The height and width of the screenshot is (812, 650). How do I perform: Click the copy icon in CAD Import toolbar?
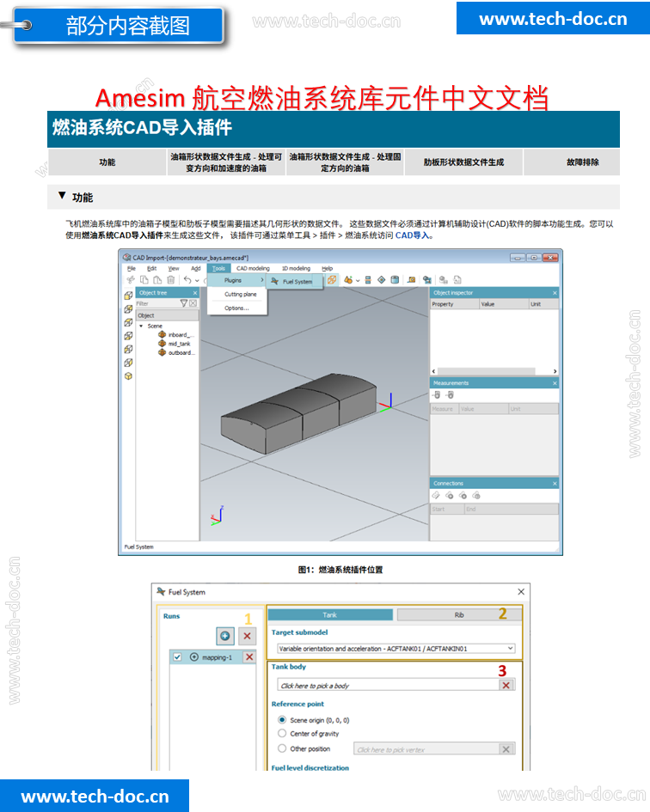click(144, 279)
